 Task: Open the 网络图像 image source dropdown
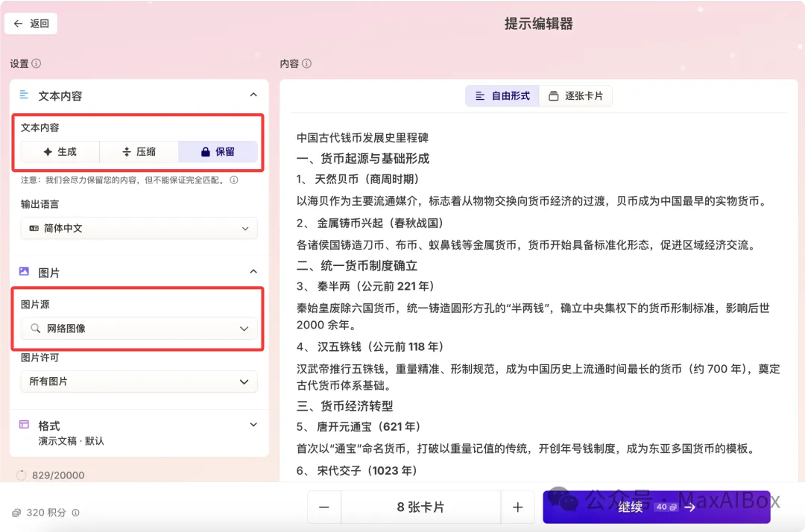[x=139, y=329]
